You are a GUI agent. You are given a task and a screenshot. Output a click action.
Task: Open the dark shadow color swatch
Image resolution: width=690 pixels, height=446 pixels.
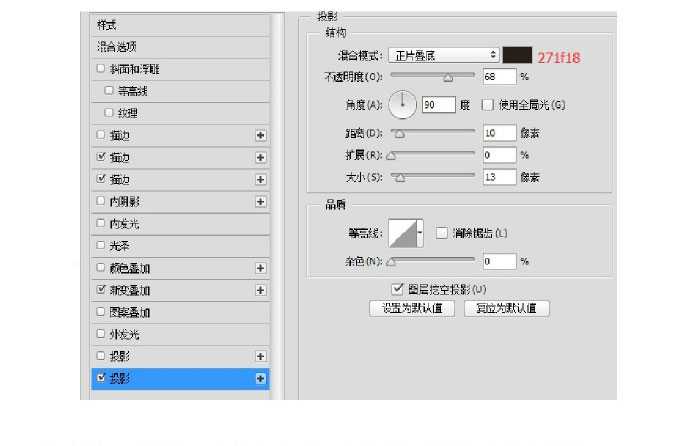tap(517, 55)
